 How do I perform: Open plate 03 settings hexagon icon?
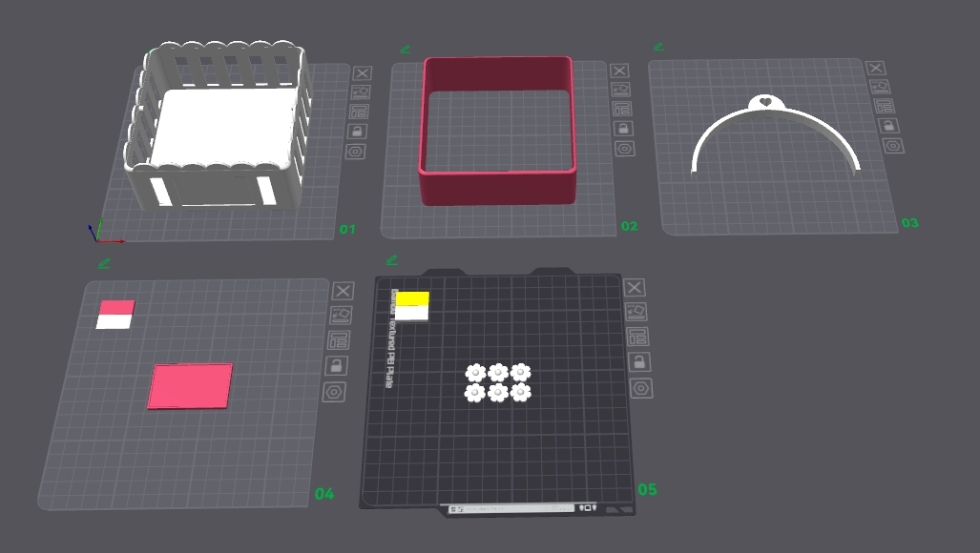(893, 146)
